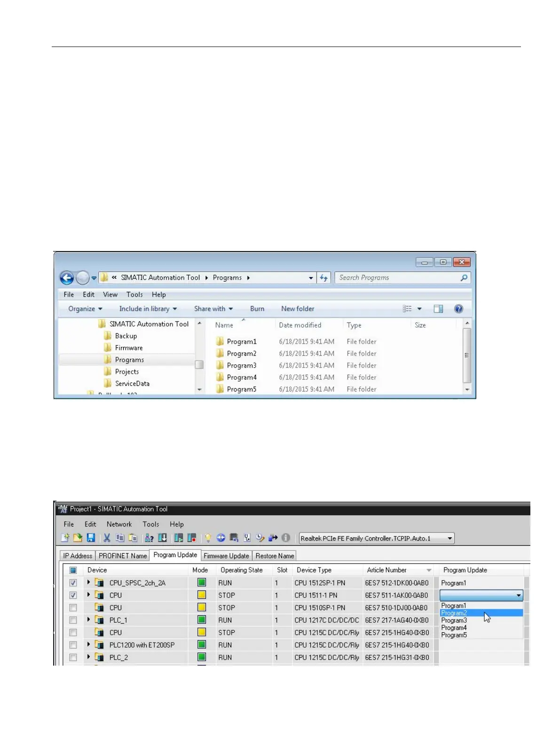Click the memory reset chip icon
Screen dimensions: 560x746
pos(234,538)
